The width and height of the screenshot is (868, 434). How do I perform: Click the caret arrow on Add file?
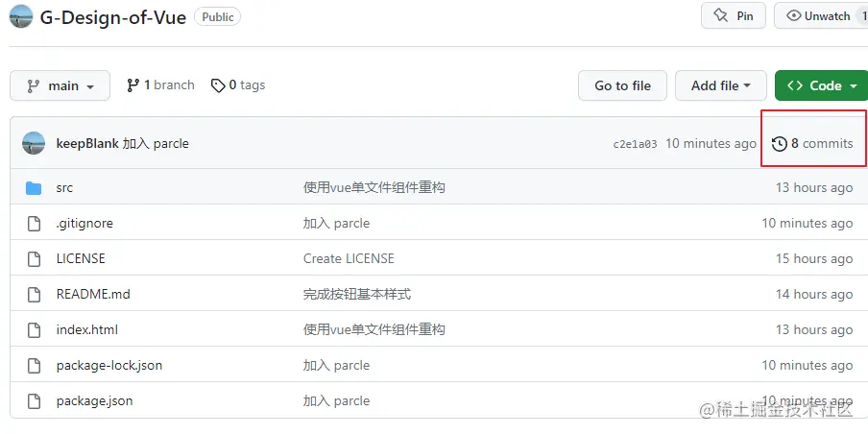(x=747, y=85)
